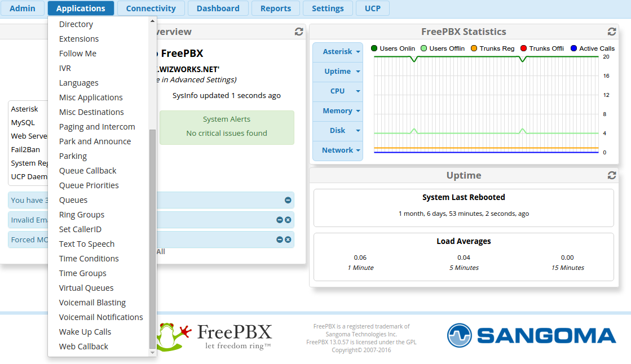Toggle the Active Calls legend marker

tap(574, 48)
